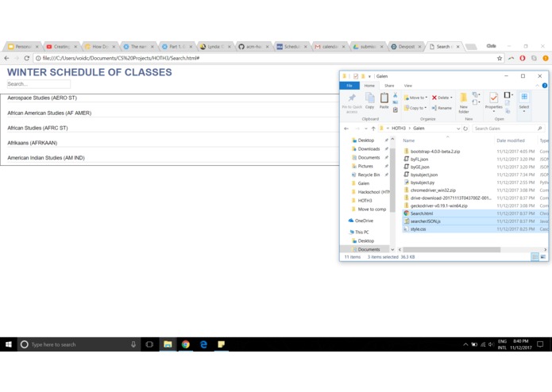Bookmark page with Chrome star icon

click(x=500, y=59)
